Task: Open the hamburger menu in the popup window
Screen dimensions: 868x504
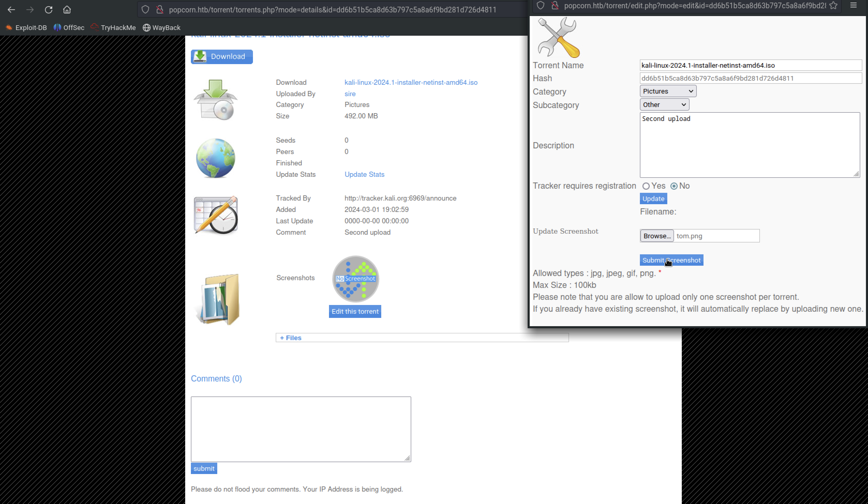Action: click(x=854, y=5)
